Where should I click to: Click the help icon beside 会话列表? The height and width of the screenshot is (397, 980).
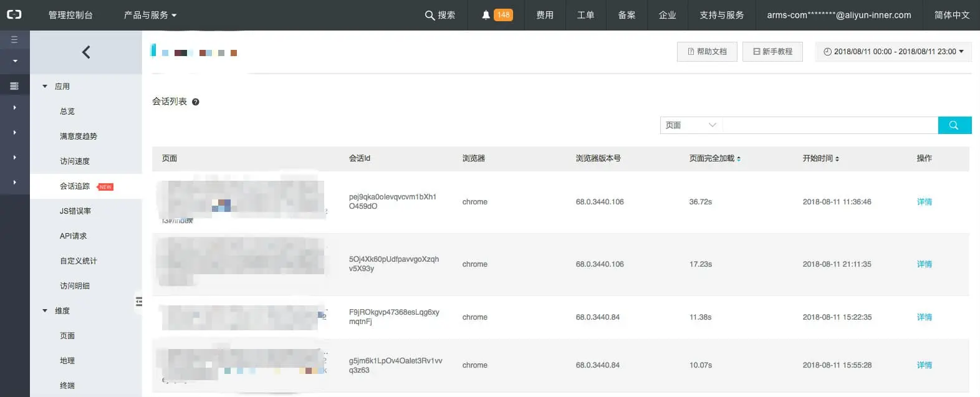coord(195,102)
